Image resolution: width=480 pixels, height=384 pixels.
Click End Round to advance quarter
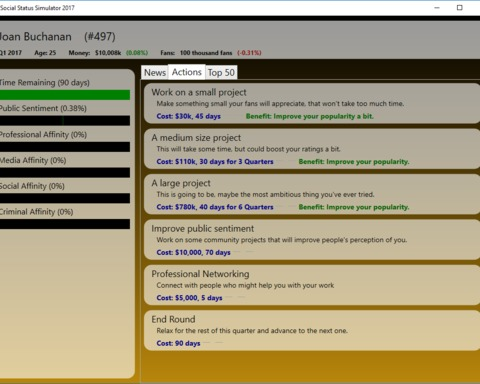312,330
